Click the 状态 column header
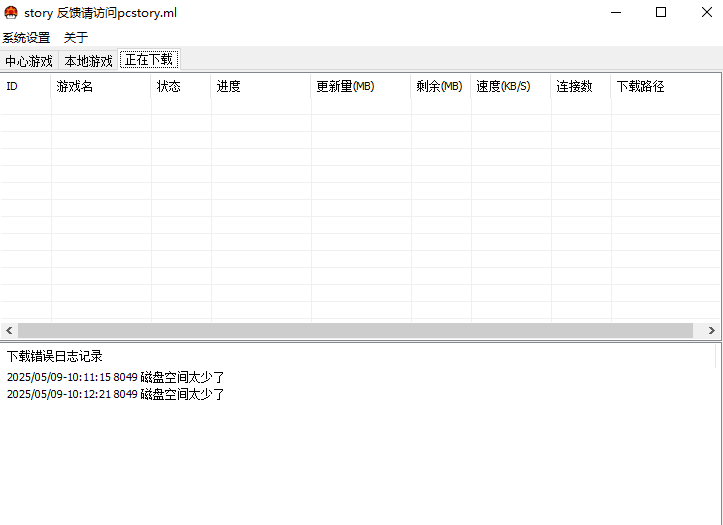The height and width of the screenshot is (525, 723). (181, 86)
